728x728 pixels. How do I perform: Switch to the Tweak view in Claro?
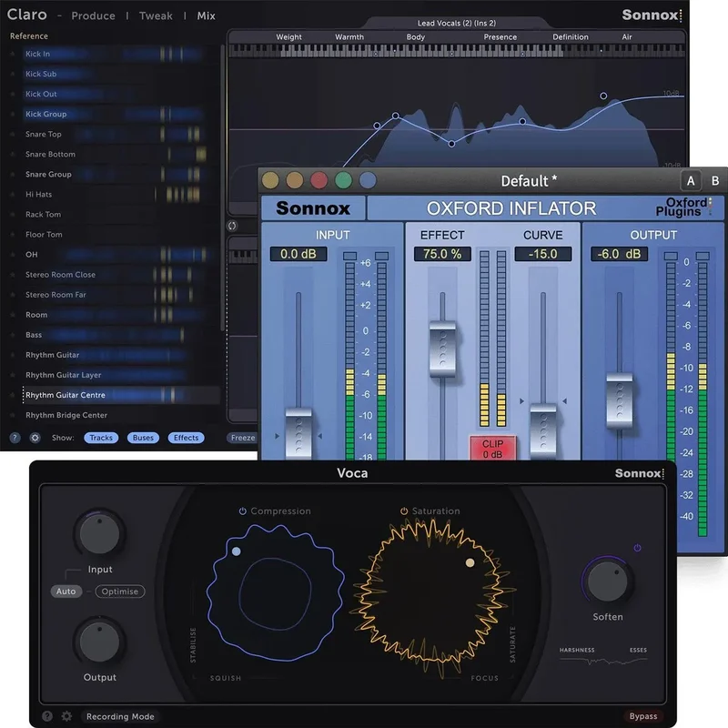(x=156, y=15)
